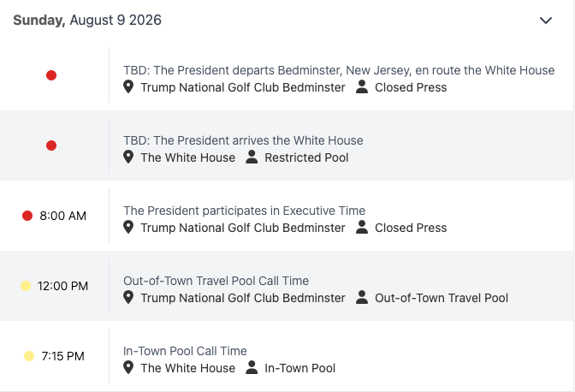Click the yellow dot beside 7:15 PM
The width and height of the screenshot is (575, 392).
(x=29, y=356)
